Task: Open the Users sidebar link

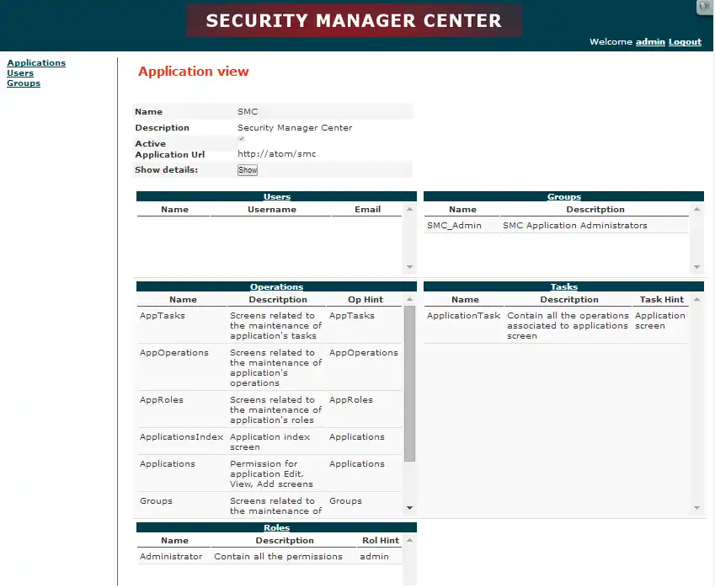Action: coord(20,73)
